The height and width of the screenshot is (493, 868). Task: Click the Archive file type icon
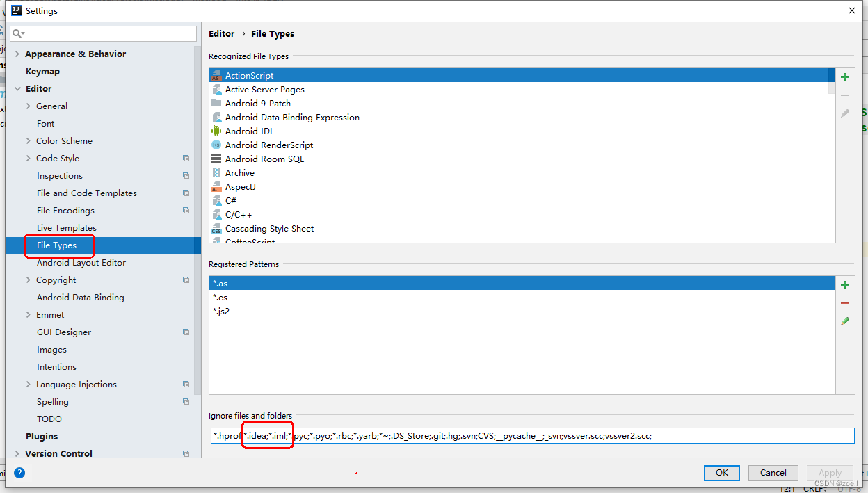pos(216,172)
